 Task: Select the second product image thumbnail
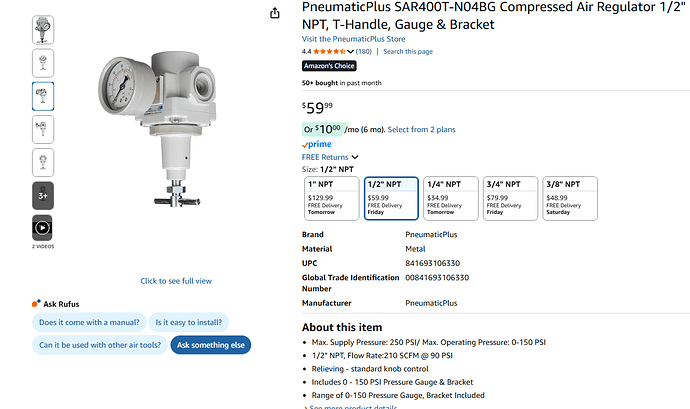43,63
